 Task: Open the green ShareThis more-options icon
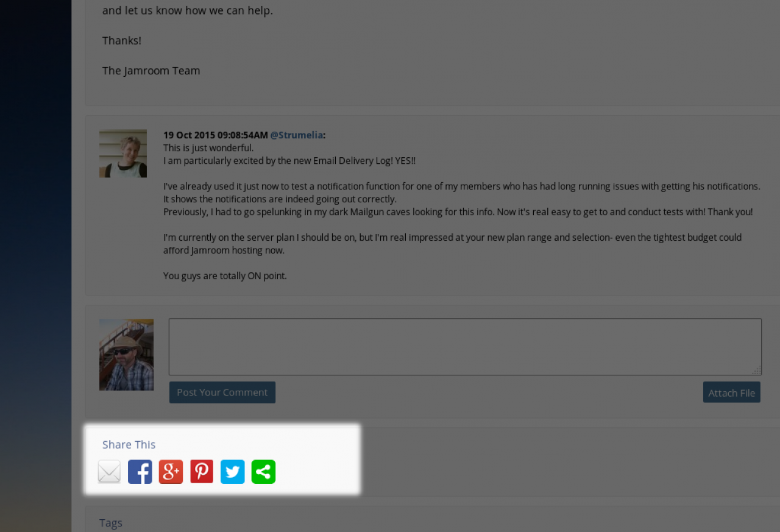pos(263,472)
